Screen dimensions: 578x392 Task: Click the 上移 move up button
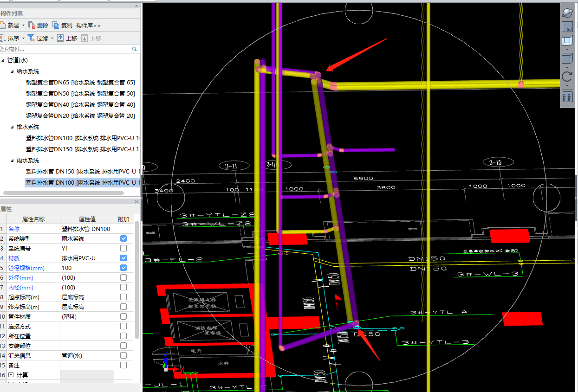pos(67,38)
